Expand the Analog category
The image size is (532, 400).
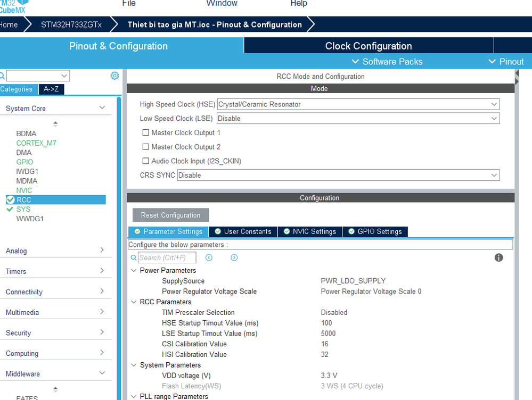(x=102, y=250)
